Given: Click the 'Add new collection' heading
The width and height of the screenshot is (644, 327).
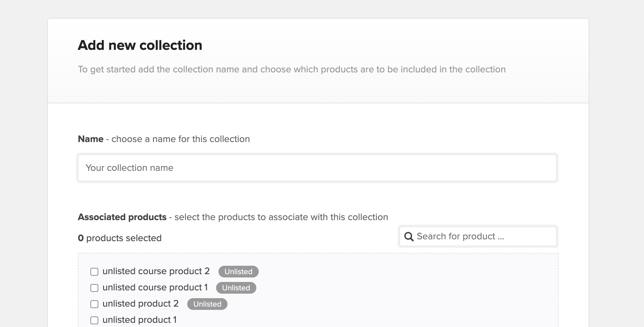Looking at the screenshot, I should pos(140,45).
